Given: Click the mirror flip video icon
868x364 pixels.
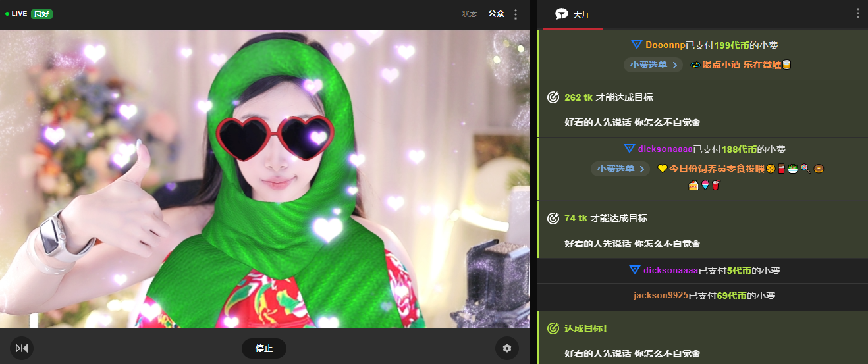Looking at the screenshot, I should 22,348.
